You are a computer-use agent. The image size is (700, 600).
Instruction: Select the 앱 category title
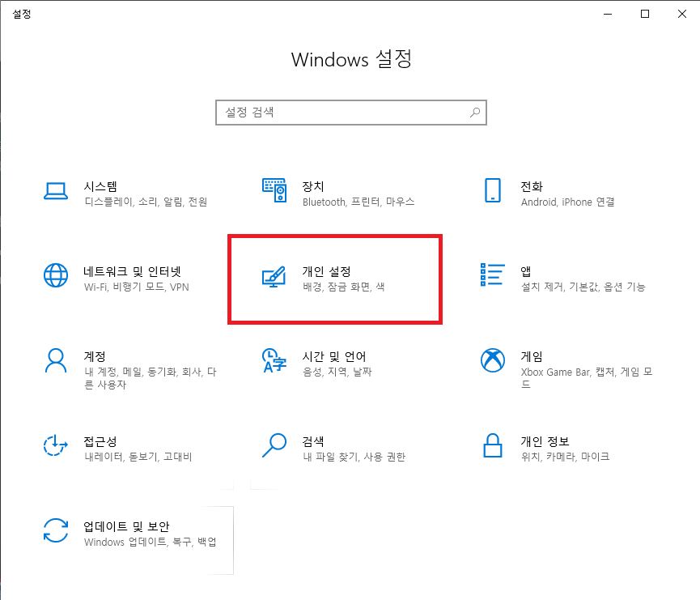[x=526, y=271]
